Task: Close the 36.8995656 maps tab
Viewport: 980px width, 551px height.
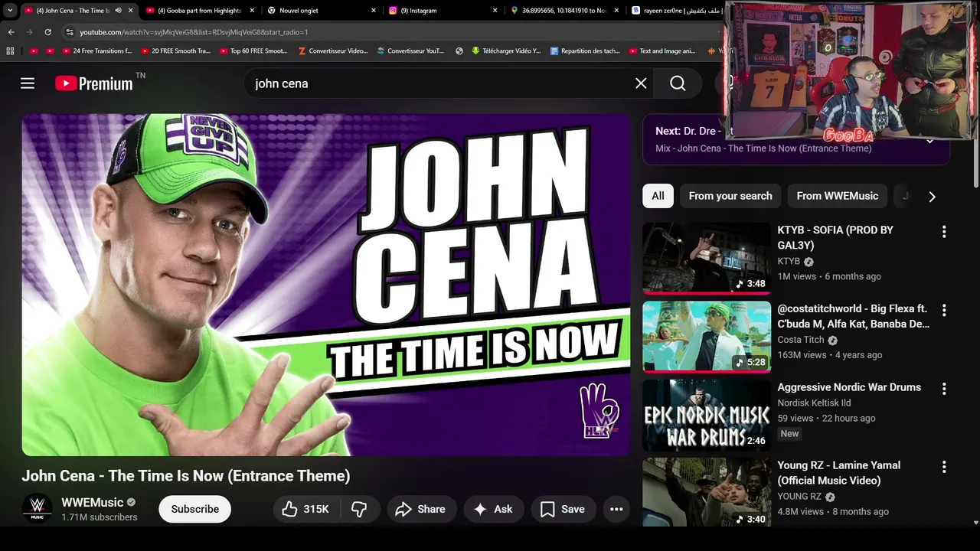Action: pyautogui.click(x=616, y=11)
